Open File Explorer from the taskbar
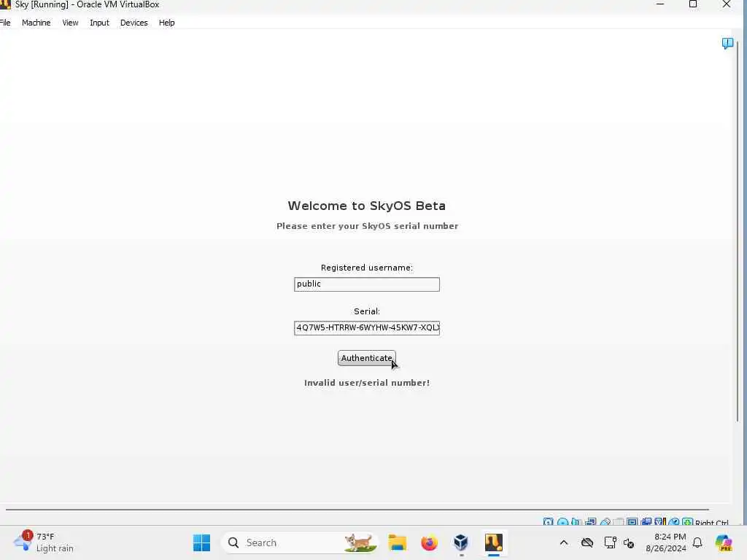The height and width of the screenshot is (560, 747). point(397,542)
